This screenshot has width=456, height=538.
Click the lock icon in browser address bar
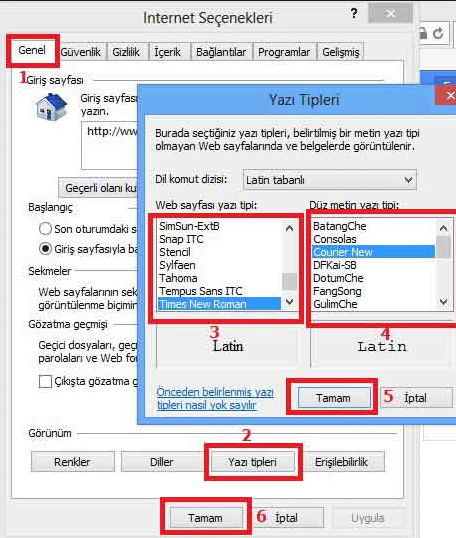(x=423, y=33)
